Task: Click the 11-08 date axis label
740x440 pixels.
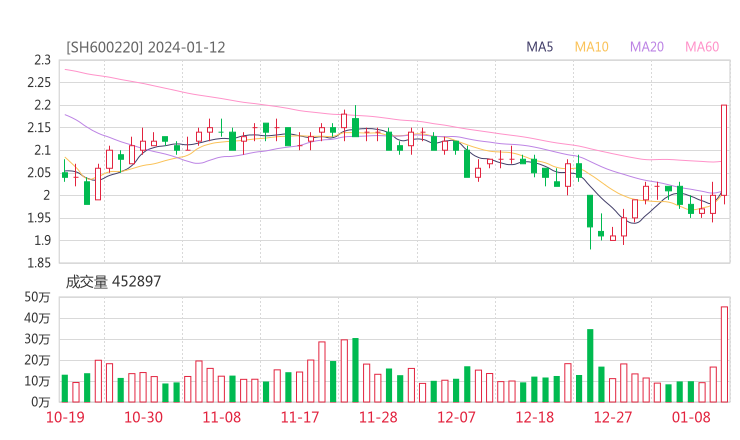Action: click(221, 417)
